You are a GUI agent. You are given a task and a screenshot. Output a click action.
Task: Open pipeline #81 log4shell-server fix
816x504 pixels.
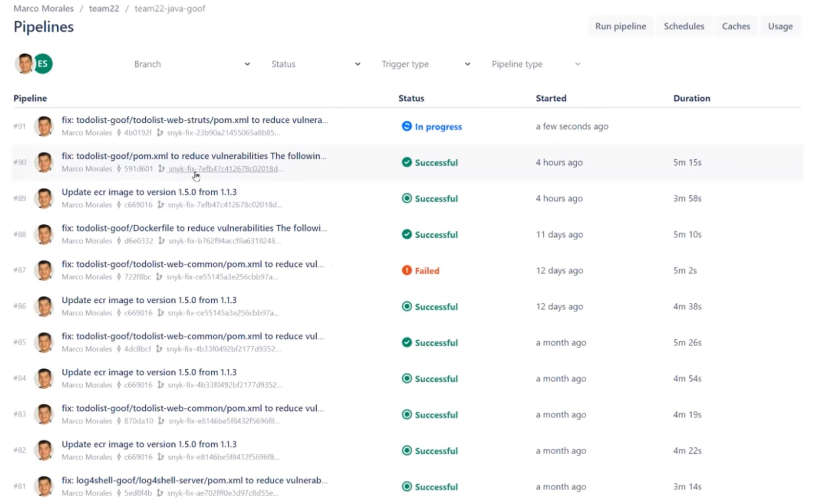(x=194, y=480)
